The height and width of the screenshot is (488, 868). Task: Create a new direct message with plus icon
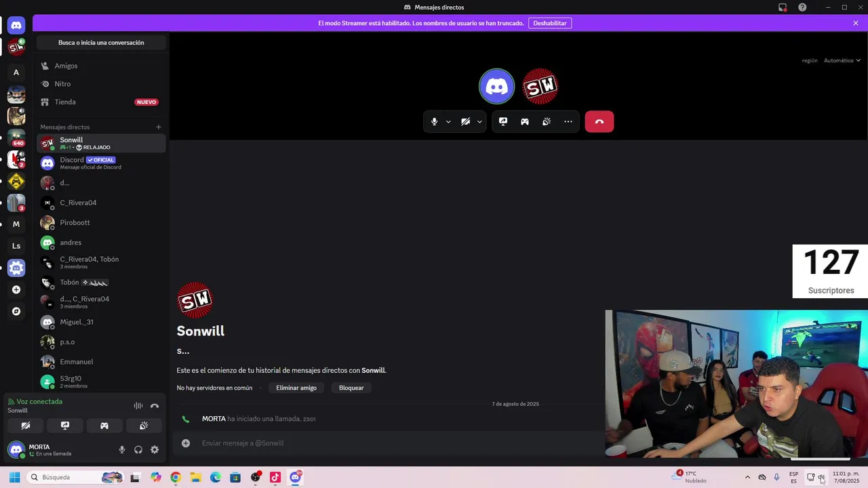(x=159, y=127)
